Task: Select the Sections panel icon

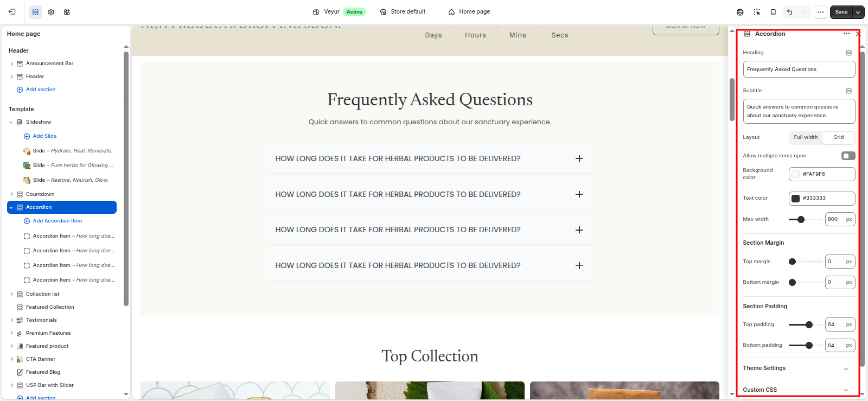Action: tap(35, 12)
